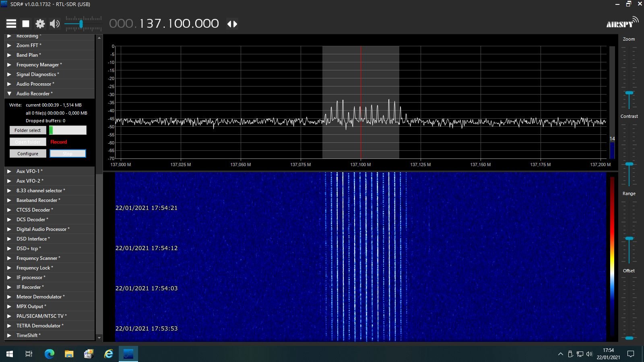Launch Microsoft Edge from the taskbar
The image size is (644, 362).
pos(49,354)
